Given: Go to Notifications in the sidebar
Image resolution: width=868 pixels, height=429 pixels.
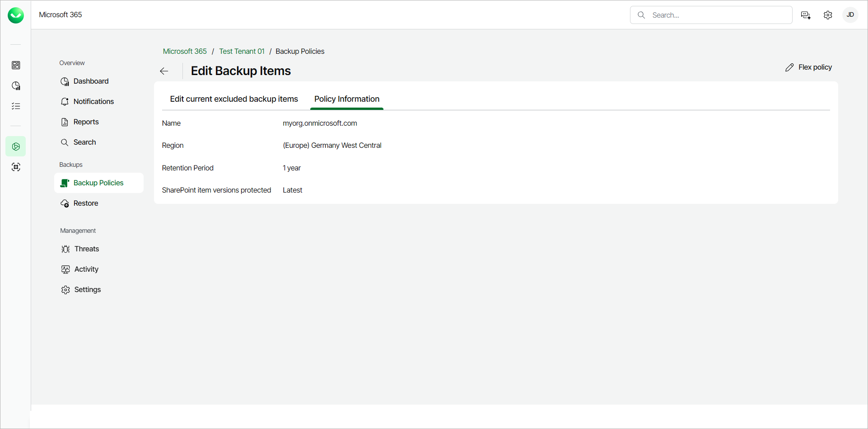Looking at the screenshot, I should click(93, 102).
